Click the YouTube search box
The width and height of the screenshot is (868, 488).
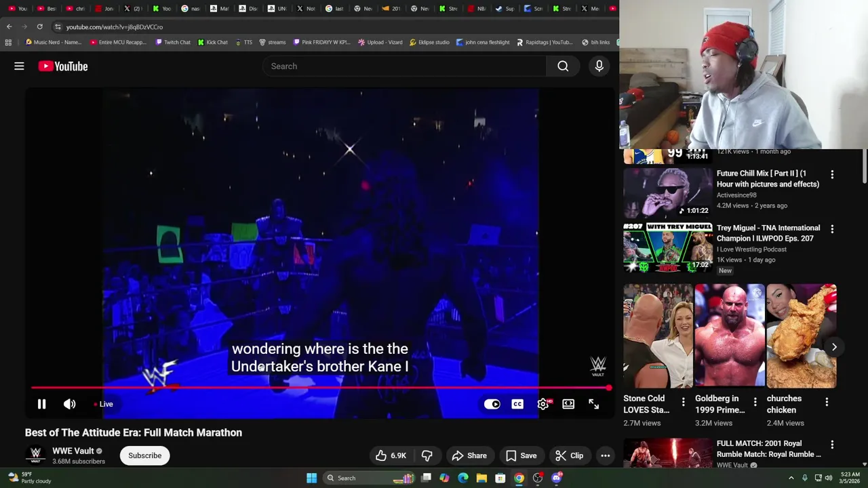(x=403, y=66)
